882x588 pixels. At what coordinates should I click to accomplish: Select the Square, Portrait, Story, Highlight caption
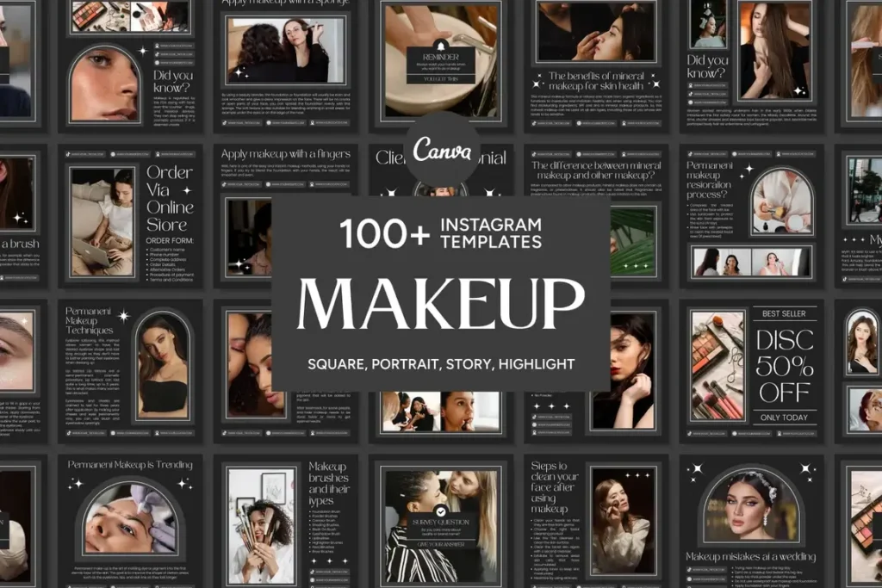440,364
